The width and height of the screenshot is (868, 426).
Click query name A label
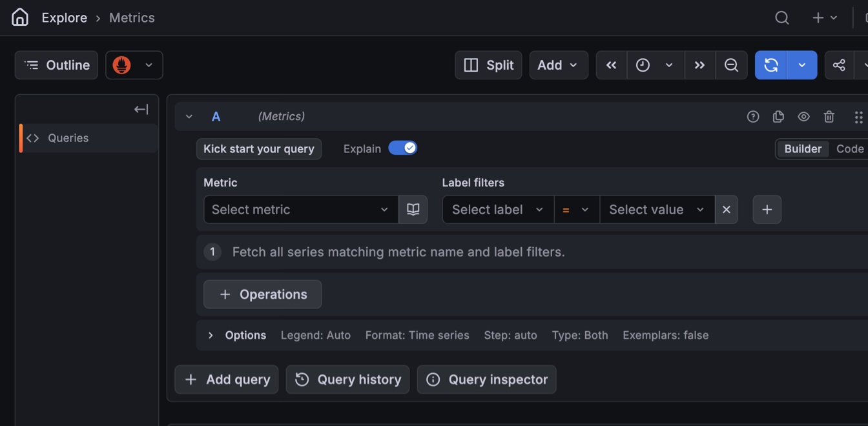pos(216,117)
